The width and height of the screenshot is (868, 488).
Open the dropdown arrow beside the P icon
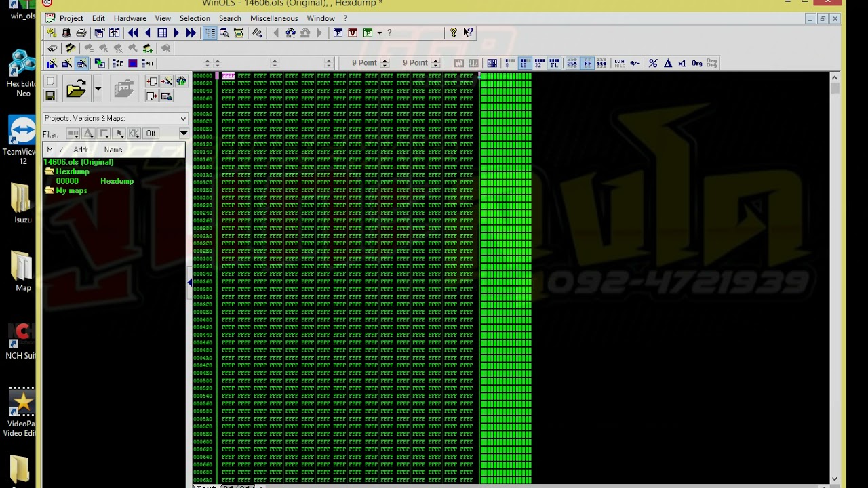pos(379,33)
